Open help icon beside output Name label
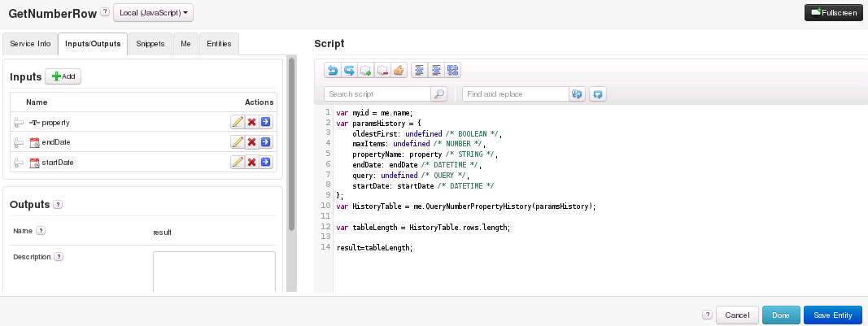Image resolution: width=868 pixels, height=326 pixels. click(41, 231)
